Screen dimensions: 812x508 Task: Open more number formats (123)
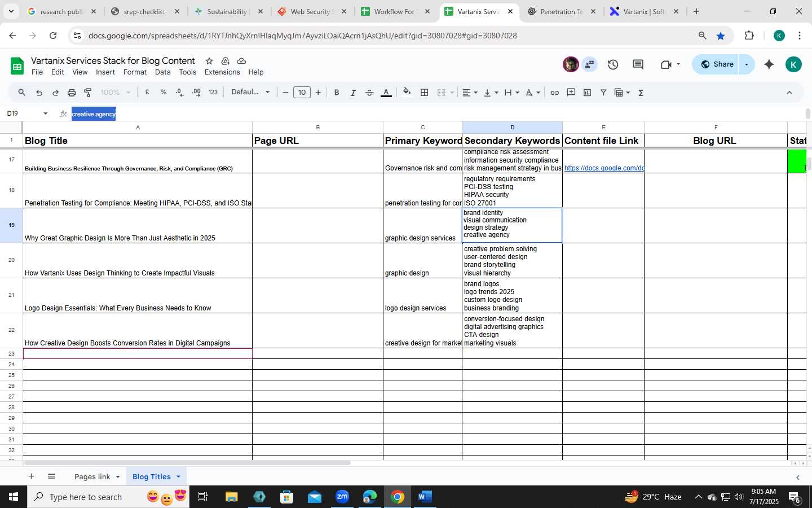(x=213, y=93)
